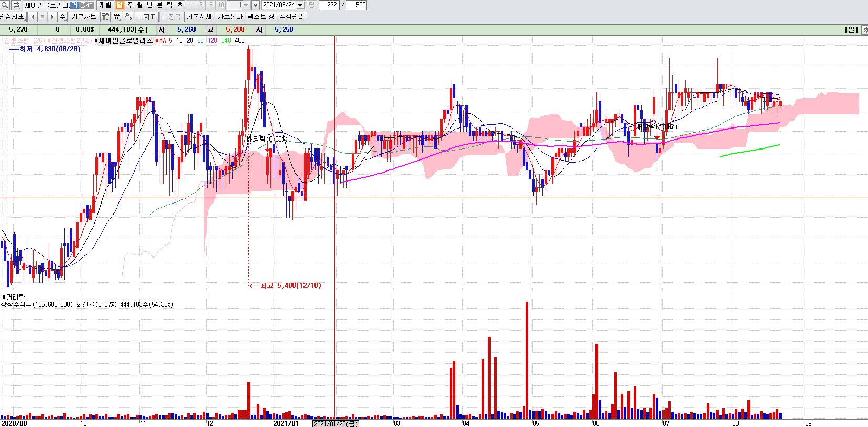Click the 선행스팬2(52) legend label

point(71,40)
